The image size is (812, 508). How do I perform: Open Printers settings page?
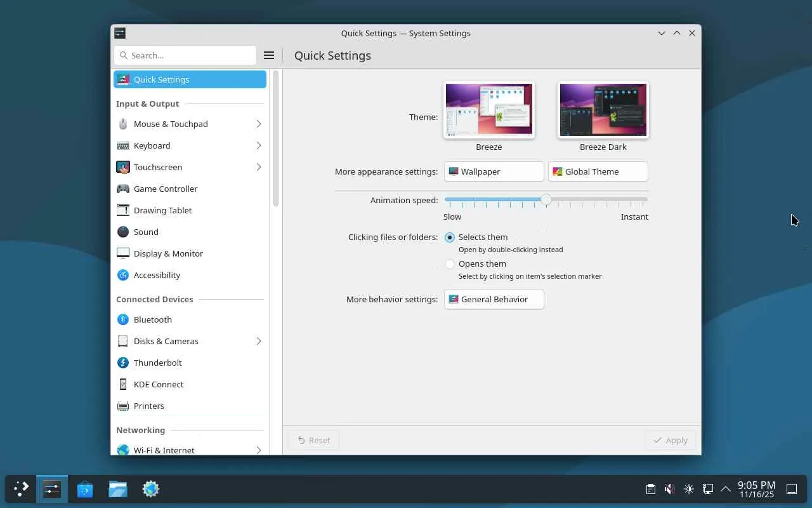[x=190, y=406]
